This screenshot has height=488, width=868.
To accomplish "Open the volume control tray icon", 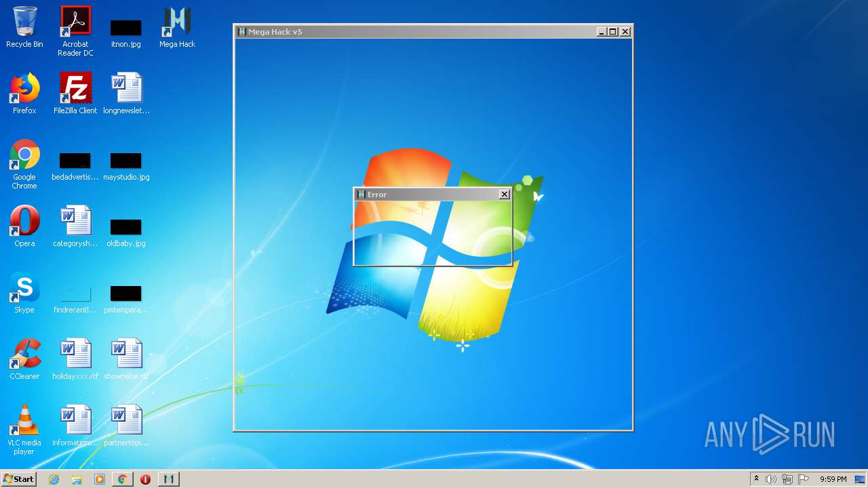I will click(x=770, y=479).
